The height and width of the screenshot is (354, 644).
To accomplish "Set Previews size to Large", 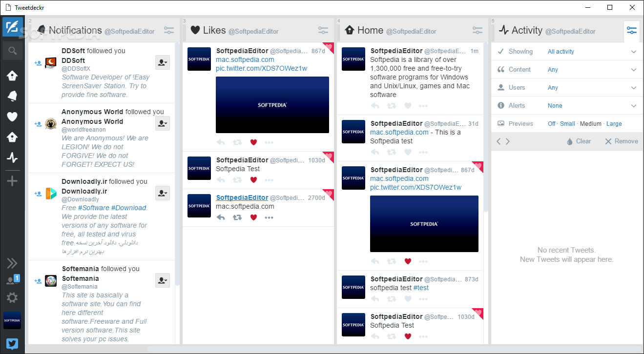I will pos(614,124).
